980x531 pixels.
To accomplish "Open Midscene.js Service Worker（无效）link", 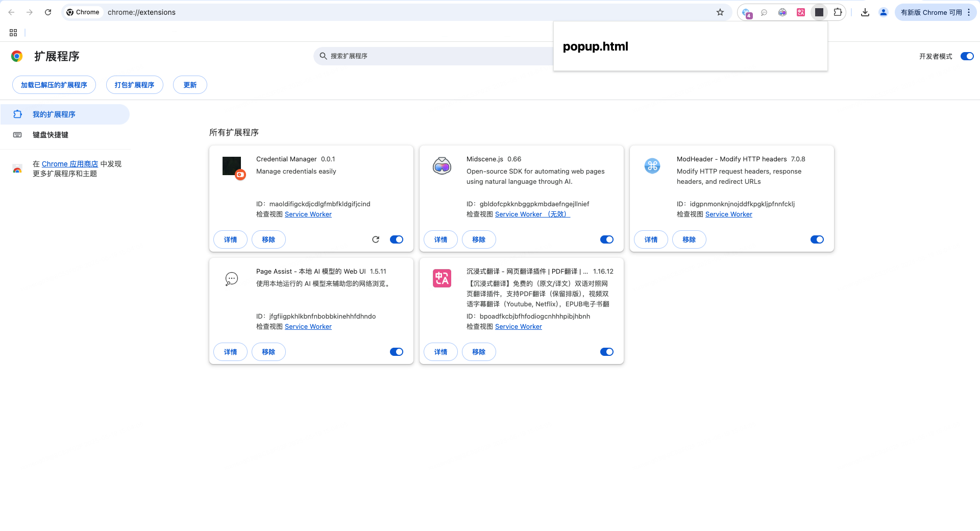I will [x=532, y=214].
